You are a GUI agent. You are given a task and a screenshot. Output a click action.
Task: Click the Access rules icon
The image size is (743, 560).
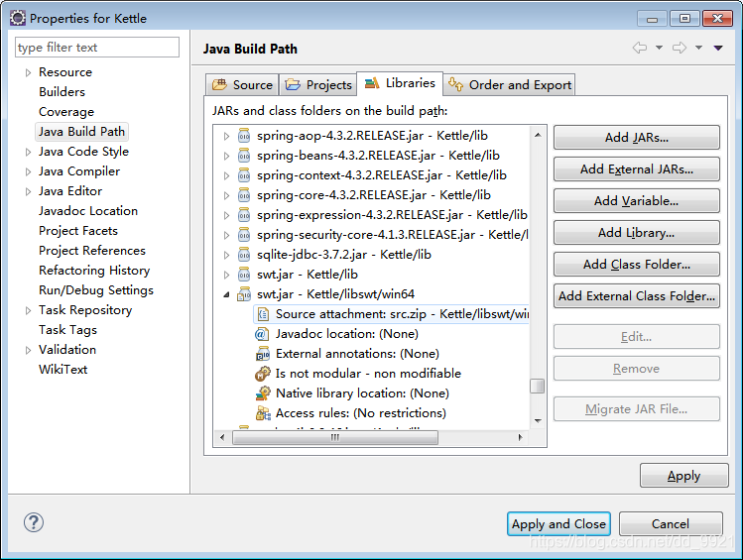263,413
